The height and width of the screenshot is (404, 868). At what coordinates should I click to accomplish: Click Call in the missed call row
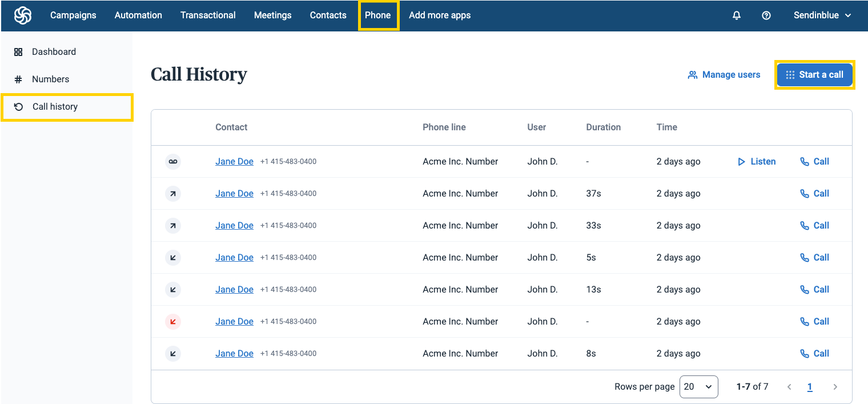tap(814, 322)
